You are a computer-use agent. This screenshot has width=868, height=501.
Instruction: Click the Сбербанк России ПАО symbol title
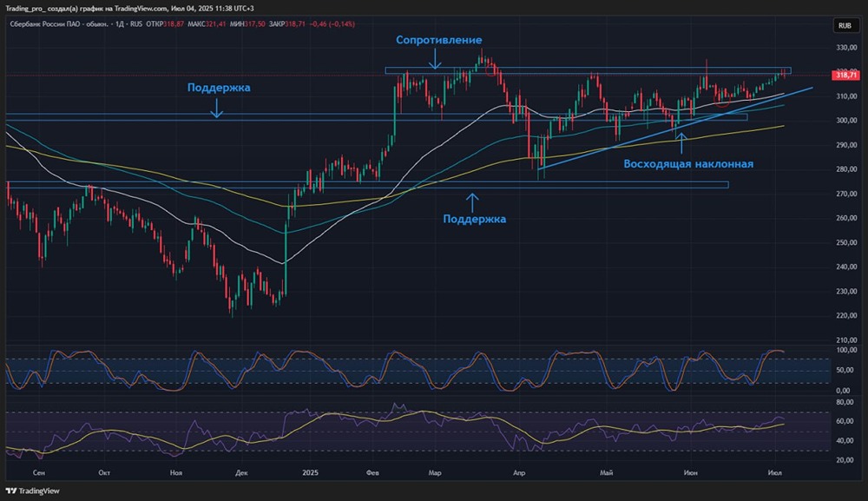point(59,24)
